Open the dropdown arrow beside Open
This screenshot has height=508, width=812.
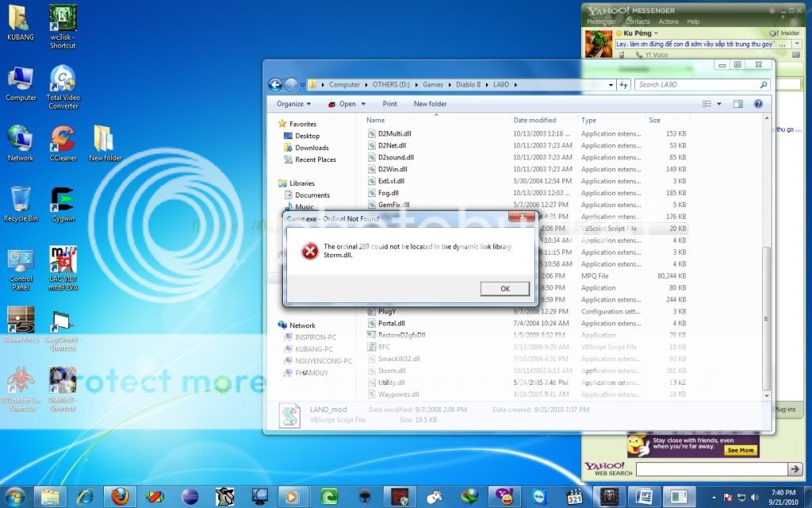tap(363, 104)
